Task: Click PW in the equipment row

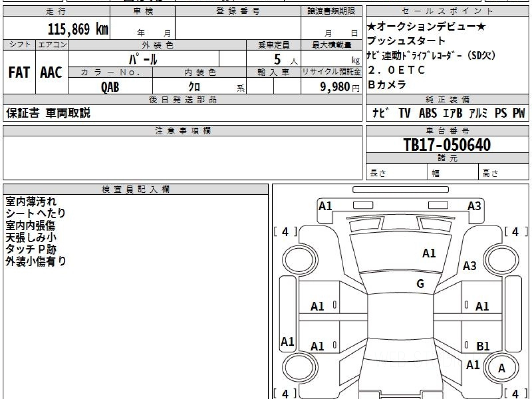Action: point(519,113)
